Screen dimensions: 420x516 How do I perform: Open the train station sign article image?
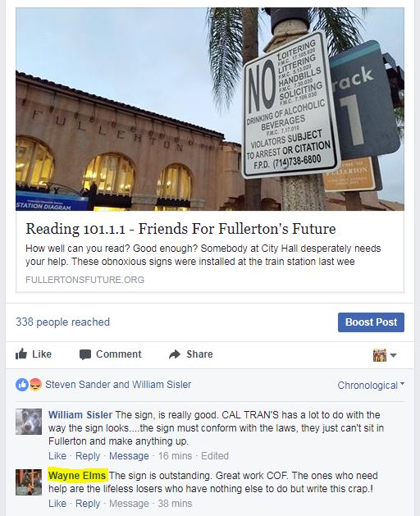point(210,109)
